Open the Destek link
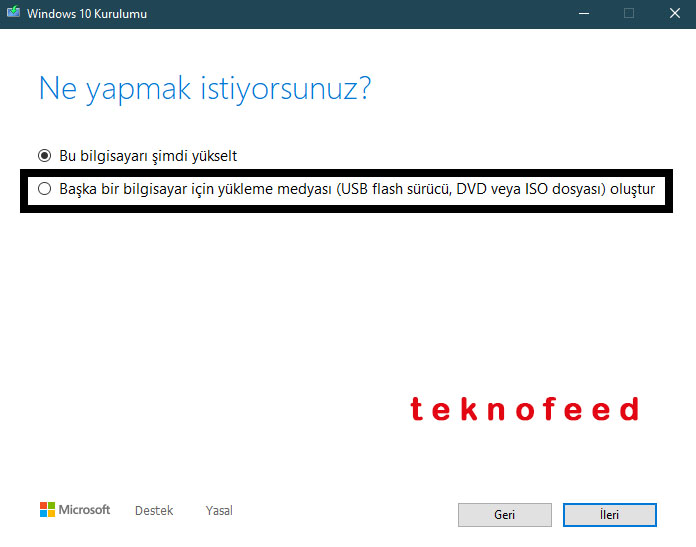The height and width of the screenshot is (547, 696). (x=154, y=511)
